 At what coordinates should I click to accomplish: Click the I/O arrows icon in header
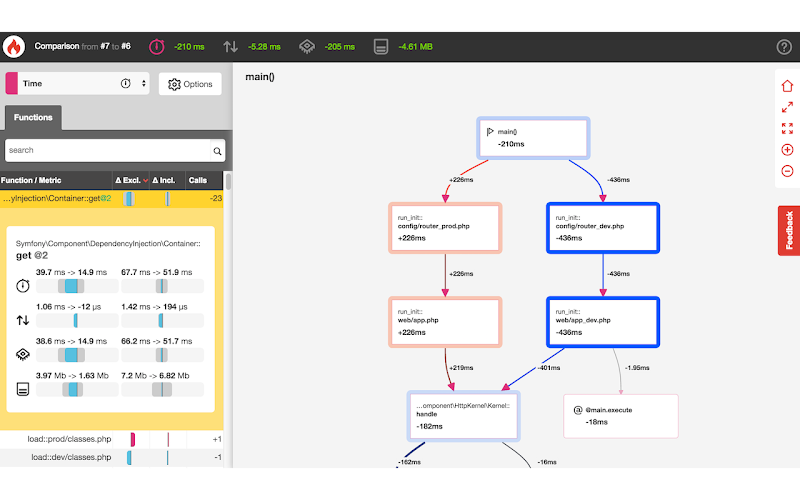coord(230,47)
